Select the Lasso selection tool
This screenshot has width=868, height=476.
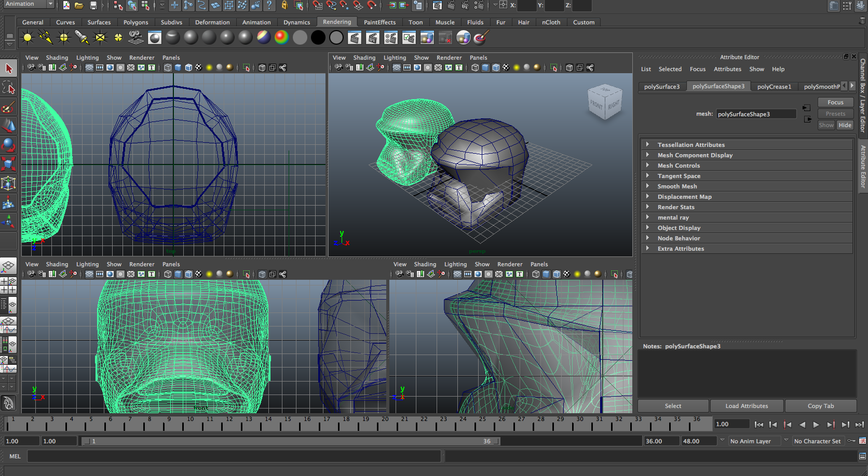point(8,88)
